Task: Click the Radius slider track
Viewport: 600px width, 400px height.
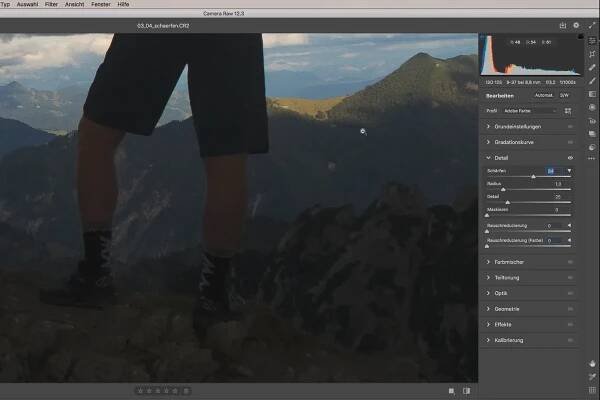Action: tap(530, 188)
